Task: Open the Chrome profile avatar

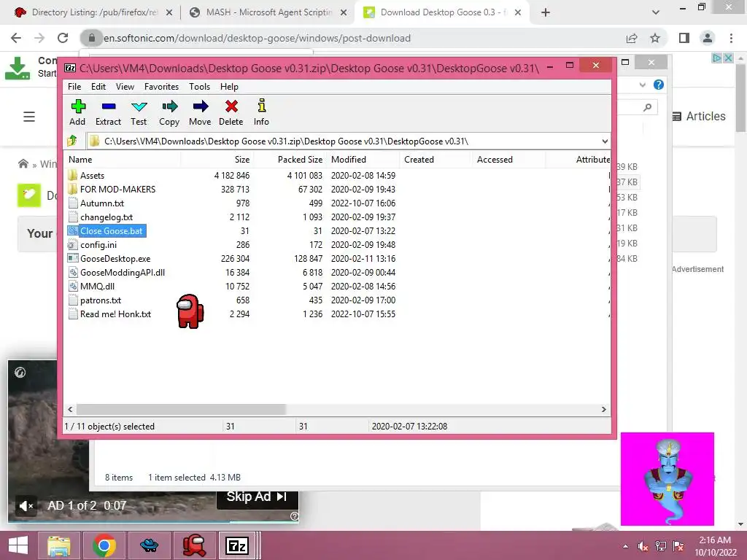Action: click(708, 38)
